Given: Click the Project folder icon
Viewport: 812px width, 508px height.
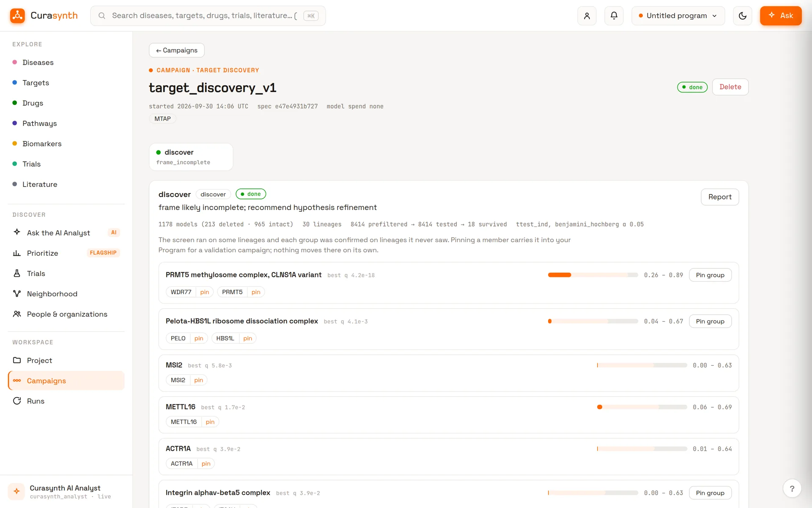Looking at the screenshot, I should click(x=17, y=360).
